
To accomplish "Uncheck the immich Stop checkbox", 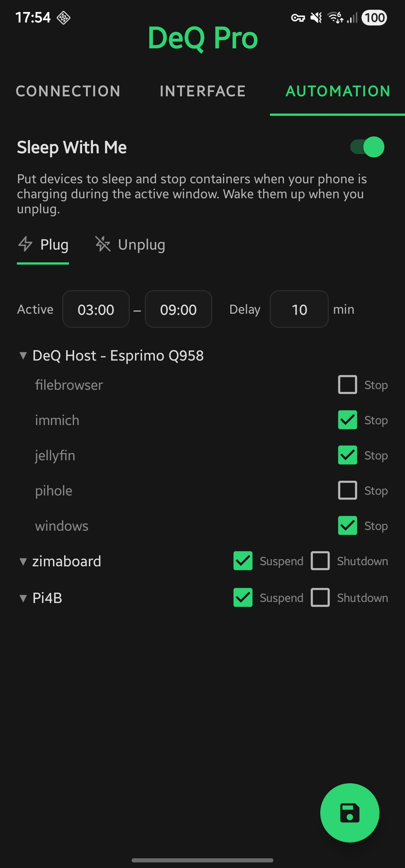I will pyautogui.click(x=347, y=420).
